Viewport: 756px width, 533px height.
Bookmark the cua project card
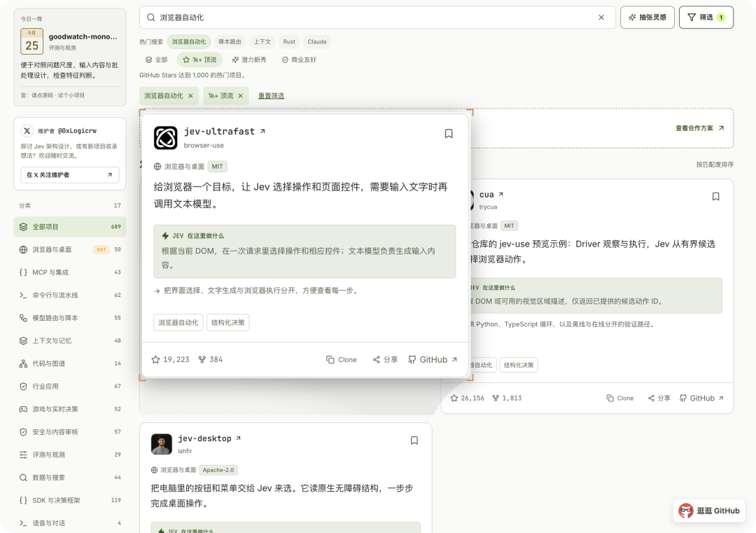pyautogui.click(x=715, y=196)
